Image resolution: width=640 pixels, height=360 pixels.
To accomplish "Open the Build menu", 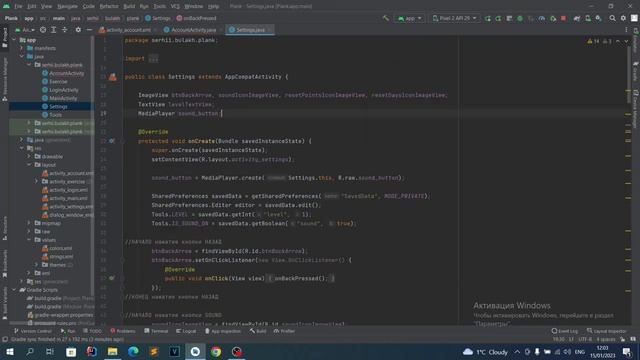I will (129, 7).
